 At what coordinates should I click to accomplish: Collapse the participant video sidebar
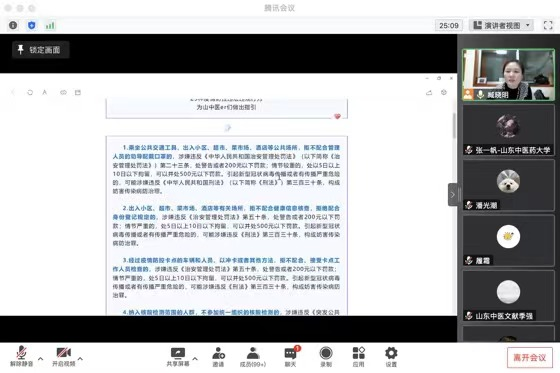(452, 195)
